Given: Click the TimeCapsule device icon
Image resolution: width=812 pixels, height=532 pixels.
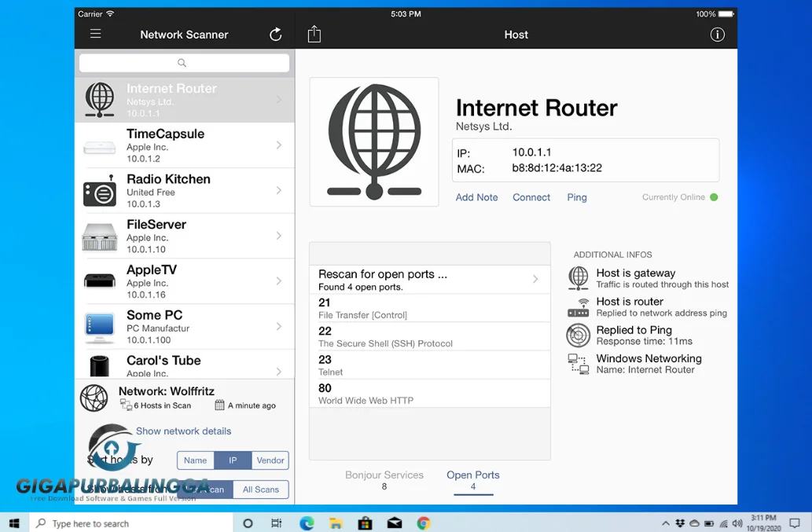Looking at the screenshot, I should pos(99,148).
